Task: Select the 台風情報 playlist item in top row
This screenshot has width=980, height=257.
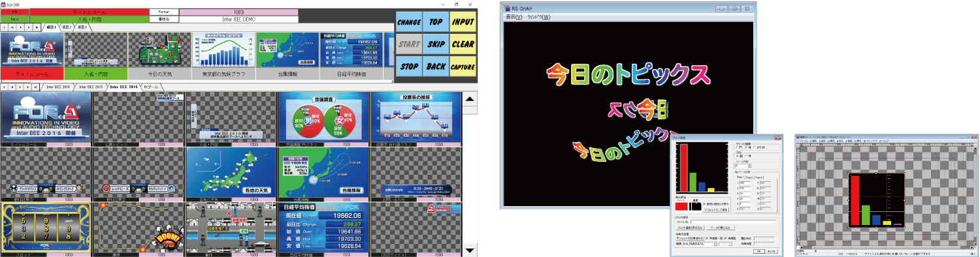Action: (287, 56)
